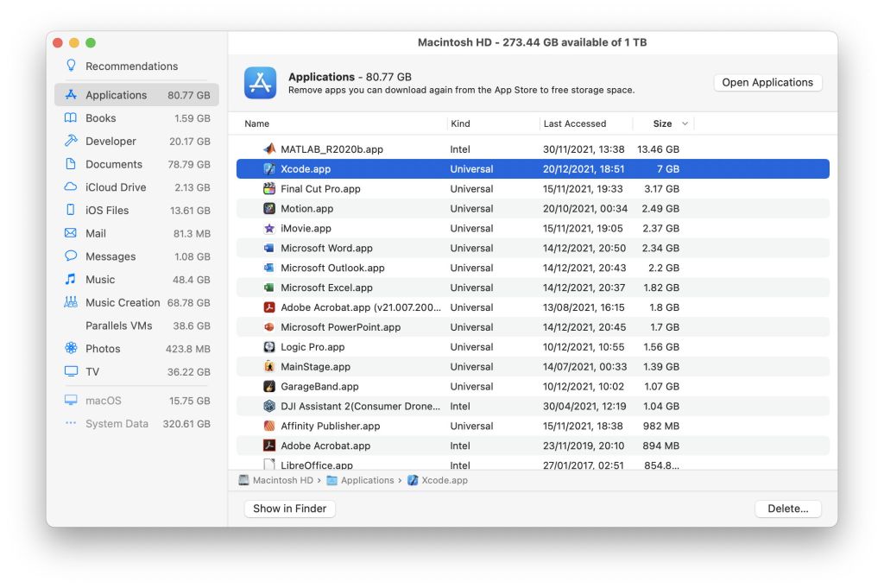
Task: Click the Affinity Publisher app icon
Action: pyautogui.click(x=269, y=427)
